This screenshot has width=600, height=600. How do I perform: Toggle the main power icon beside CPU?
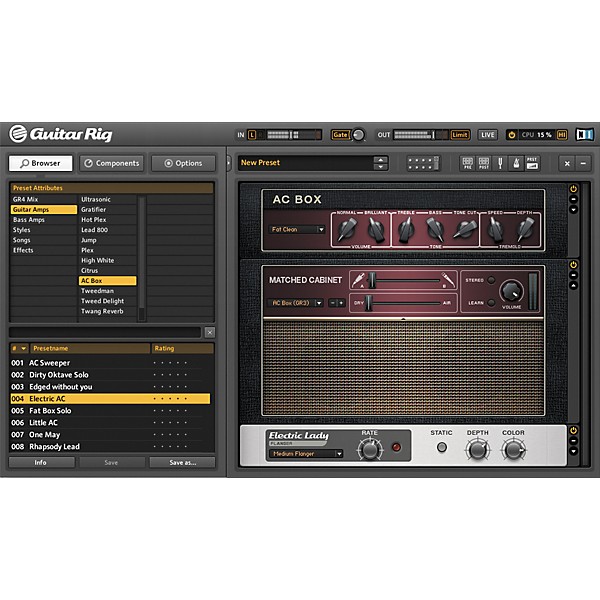click(x=512, y=135)
